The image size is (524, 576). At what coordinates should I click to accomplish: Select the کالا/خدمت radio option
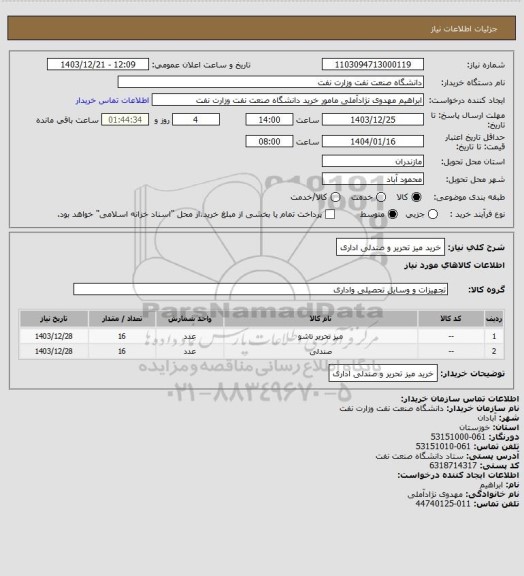pyautogui.click(x=335, y=197)
